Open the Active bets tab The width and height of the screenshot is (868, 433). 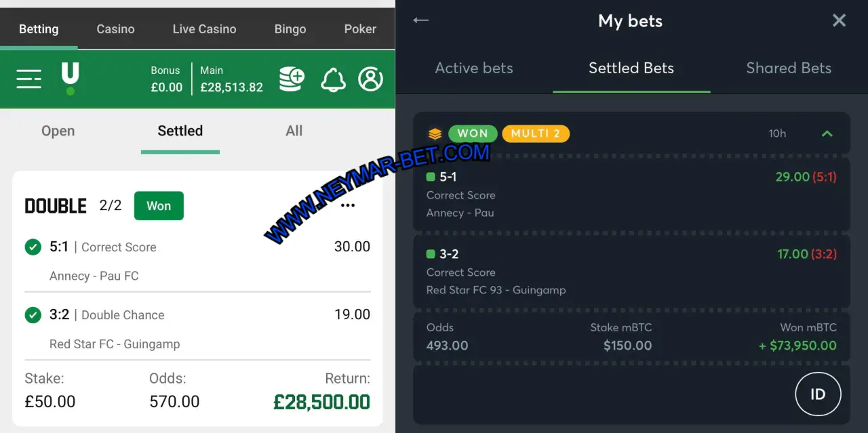[474, 68]
